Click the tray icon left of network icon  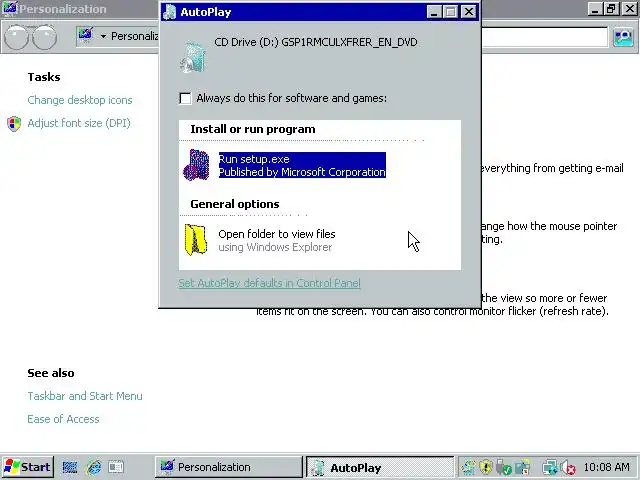[x=522, y=467]
